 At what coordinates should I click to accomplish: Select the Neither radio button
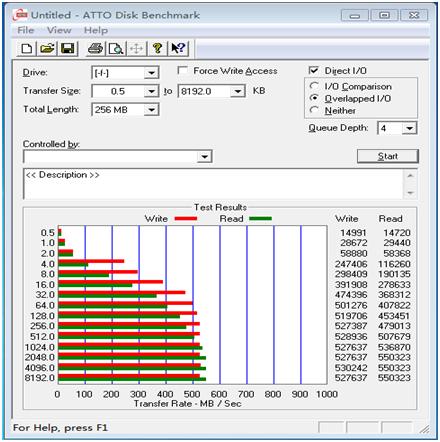314,110
